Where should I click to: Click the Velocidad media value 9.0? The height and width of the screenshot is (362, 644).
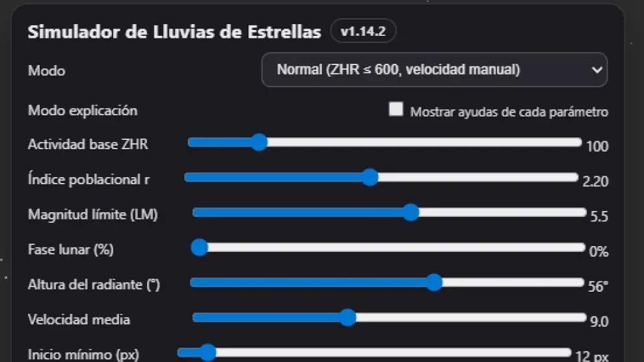598,322
